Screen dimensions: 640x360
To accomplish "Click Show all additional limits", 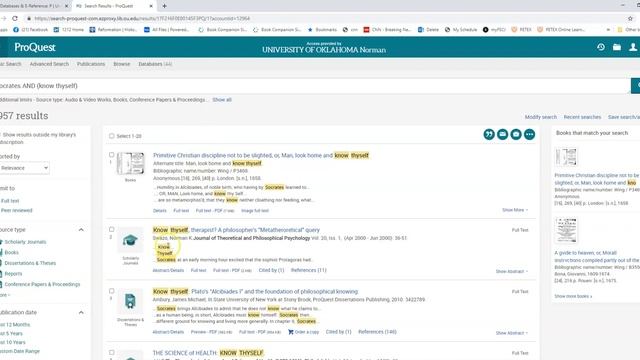I will coord(222,100).
